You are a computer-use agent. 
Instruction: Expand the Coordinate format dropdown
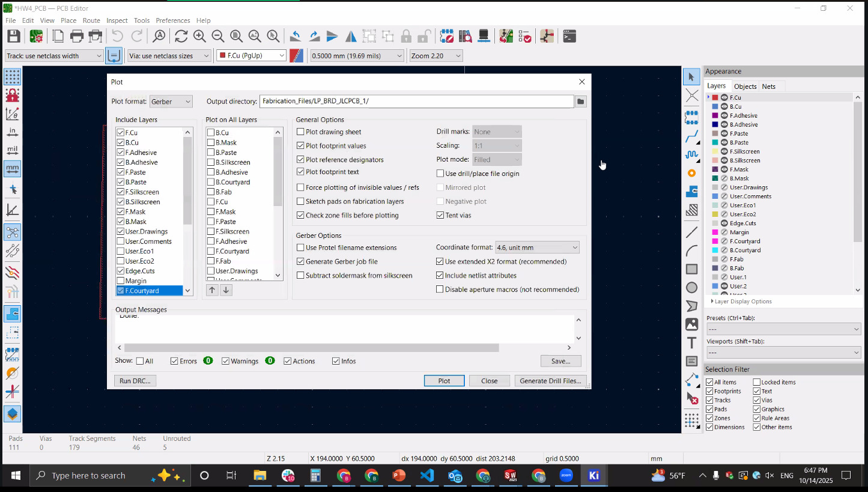coord(537,248)
